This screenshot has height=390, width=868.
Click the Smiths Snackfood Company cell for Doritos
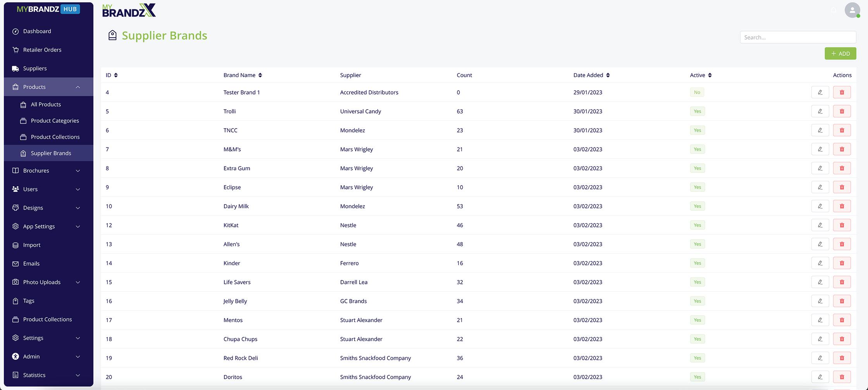pyautogui.click(x=375, y=377)
